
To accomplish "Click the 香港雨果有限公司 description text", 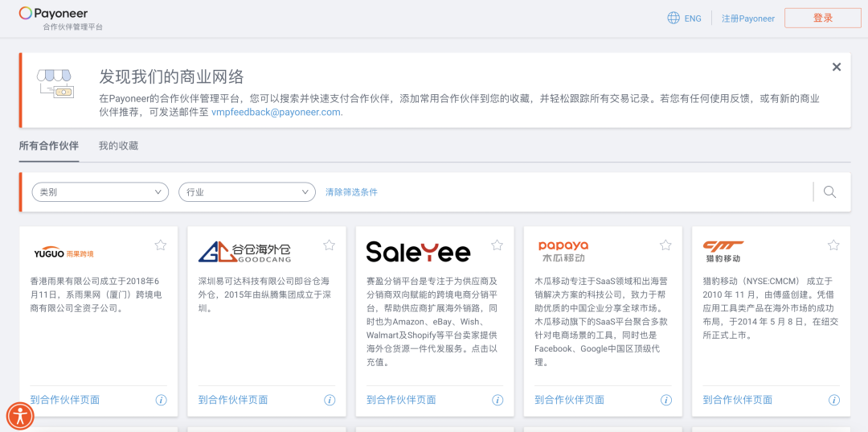I will tap(98, 294).
